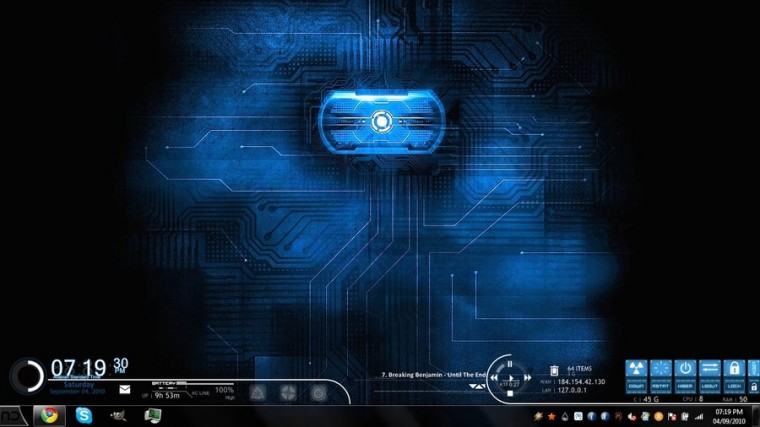The width and height of the screenshot is (760, 427).
Task: Open the custom Start button
Action: click(x=12, y=416)
